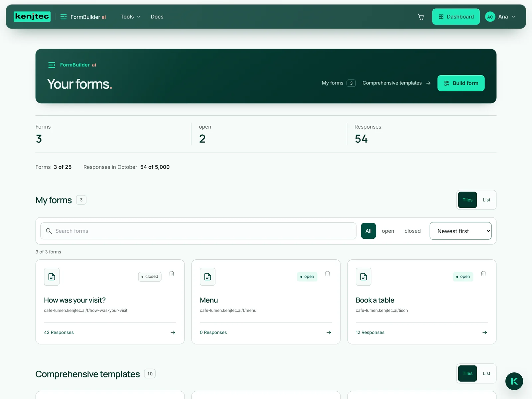Click the trash icon on Menu card
This screenshot has width=532, height=399.
coord(328,274)
